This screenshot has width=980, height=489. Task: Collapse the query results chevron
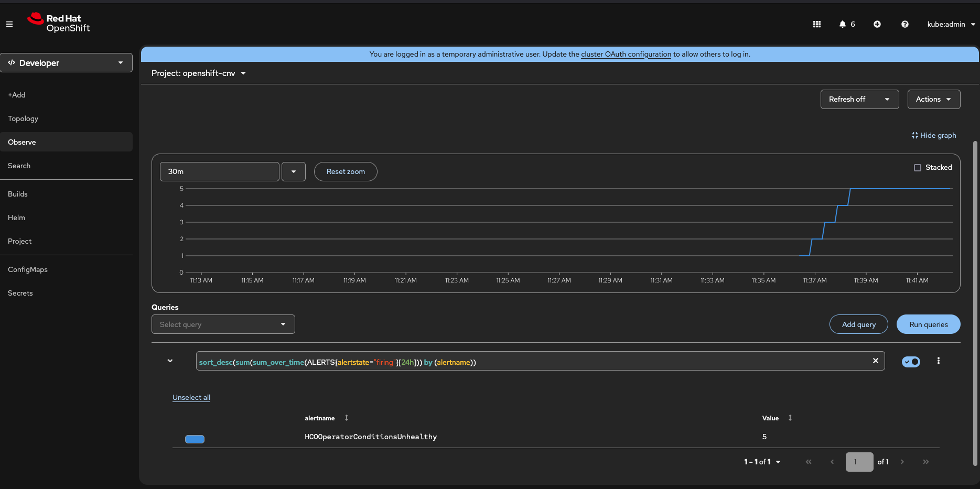[x=170, y=361]
